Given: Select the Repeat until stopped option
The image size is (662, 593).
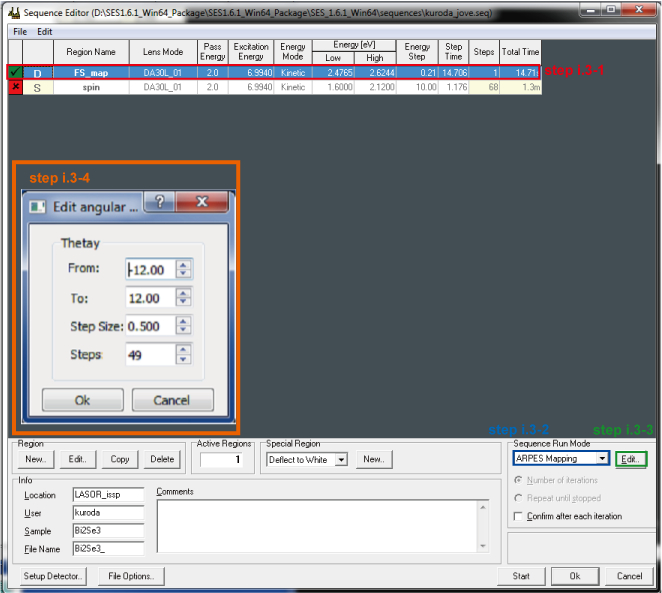Looking at the screenshot, I should (516, 497).
